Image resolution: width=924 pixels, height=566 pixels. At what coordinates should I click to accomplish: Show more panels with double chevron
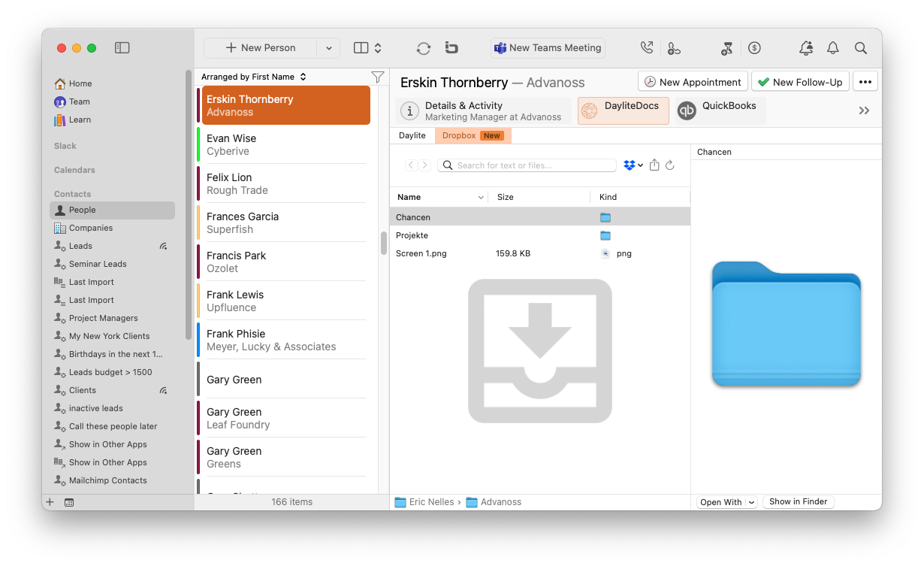click(x=864, y=110)
